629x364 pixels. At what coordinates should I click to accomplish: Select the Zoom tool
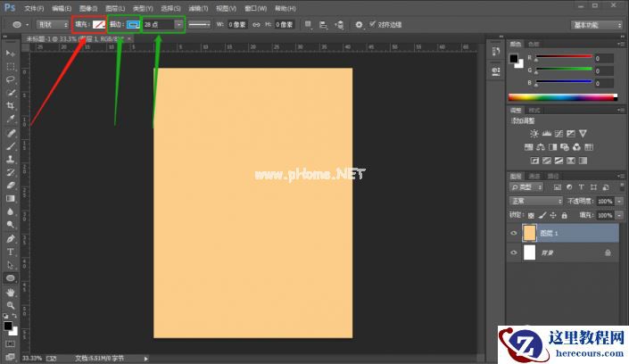11,305
